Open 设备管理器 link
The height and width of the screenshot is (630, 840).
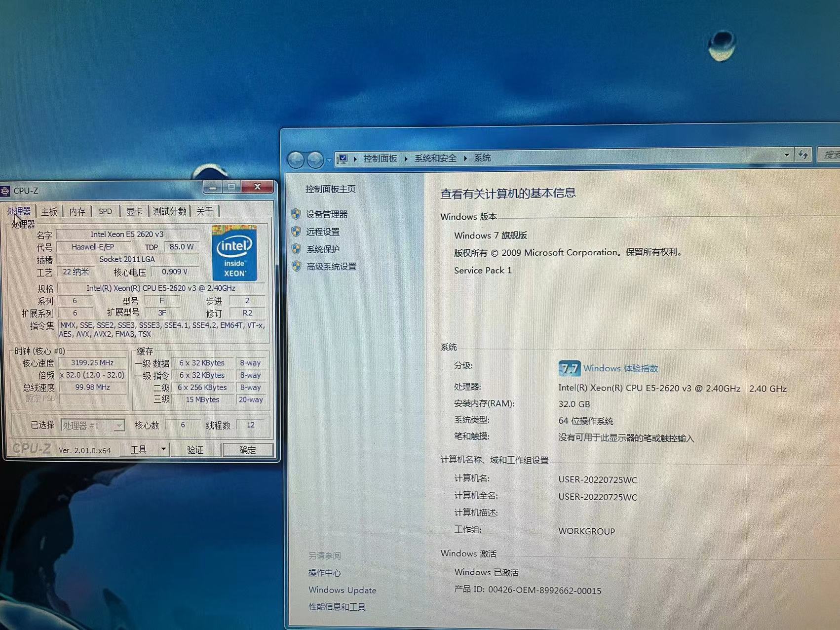coord(327,214)
